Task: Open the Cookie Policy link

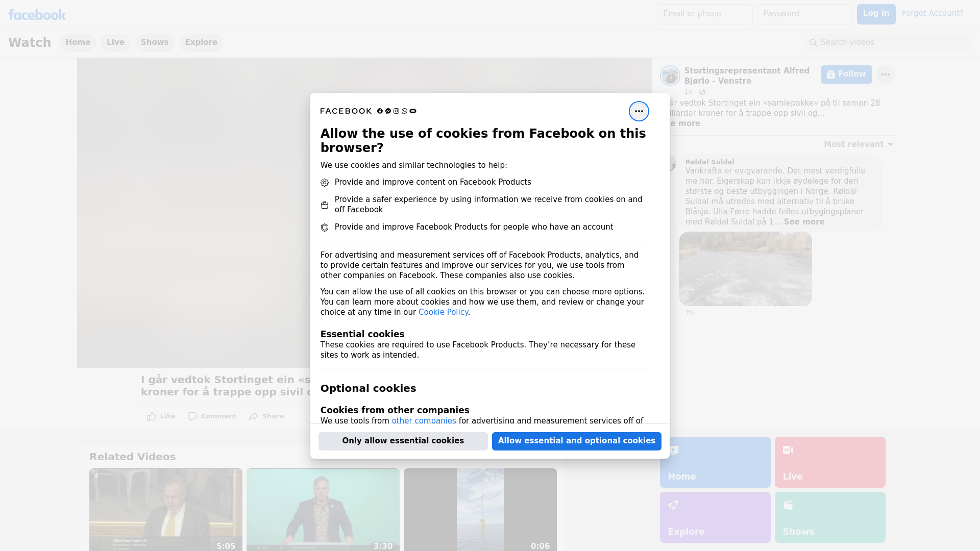Action: point(443,312)
